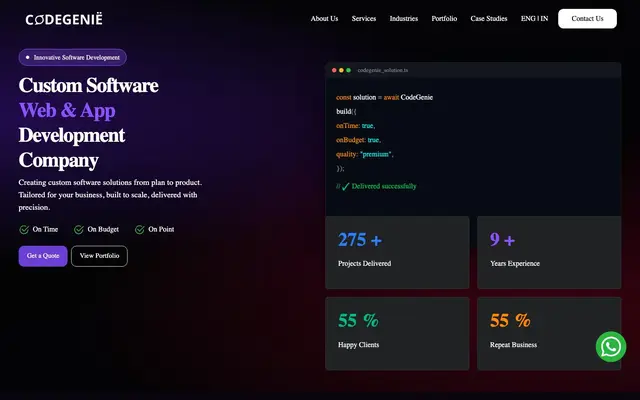The width and height of the screenshot is (640, 400).
Task: Go to the Portfolio page
Action: click(444, 19)
